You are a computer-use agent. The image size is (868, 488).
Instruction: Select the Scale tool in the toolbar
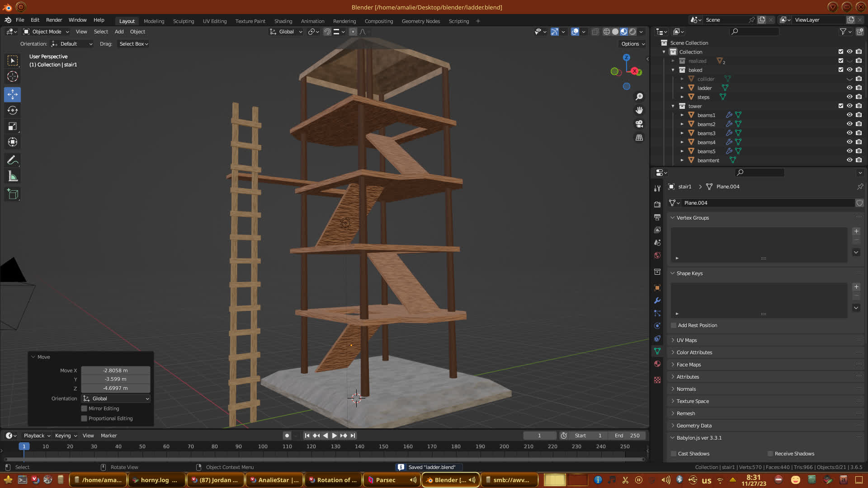tap(13, 127)
